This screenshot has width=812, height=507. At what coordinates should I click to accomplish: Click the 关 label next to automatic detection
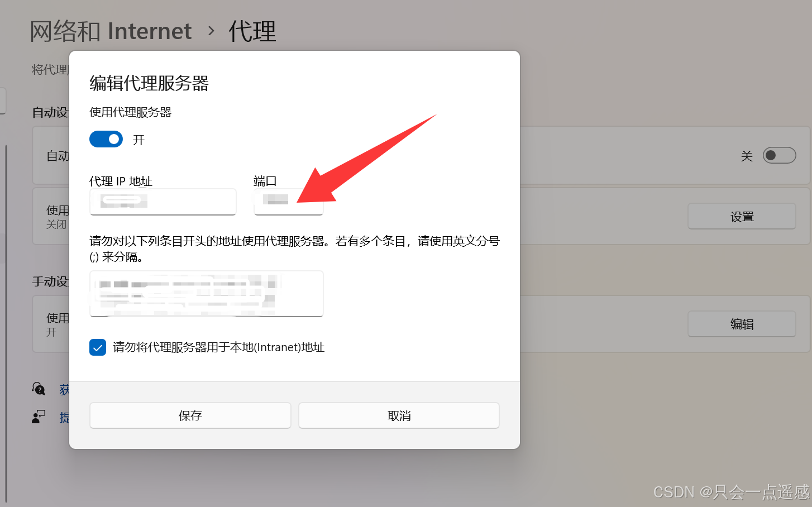(747, 156)
